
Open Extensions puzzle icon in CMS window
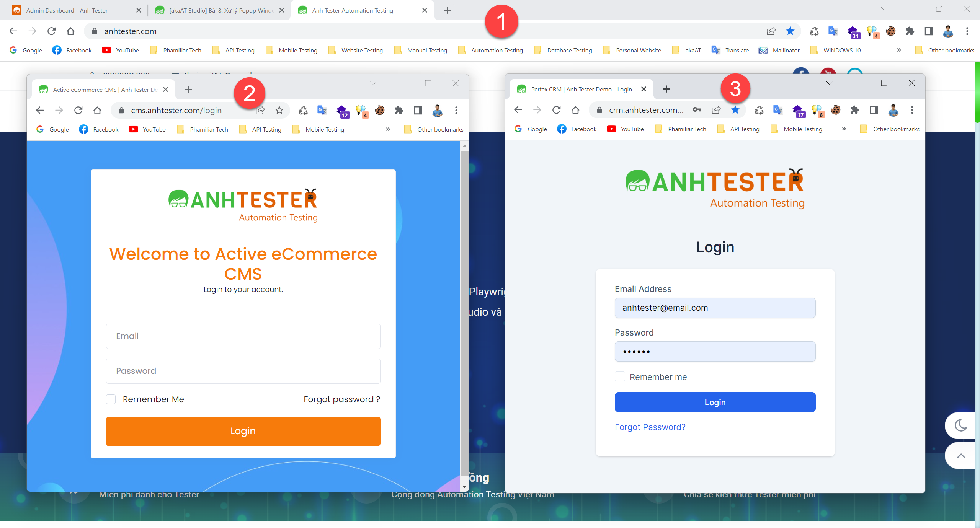click(399, 110)
